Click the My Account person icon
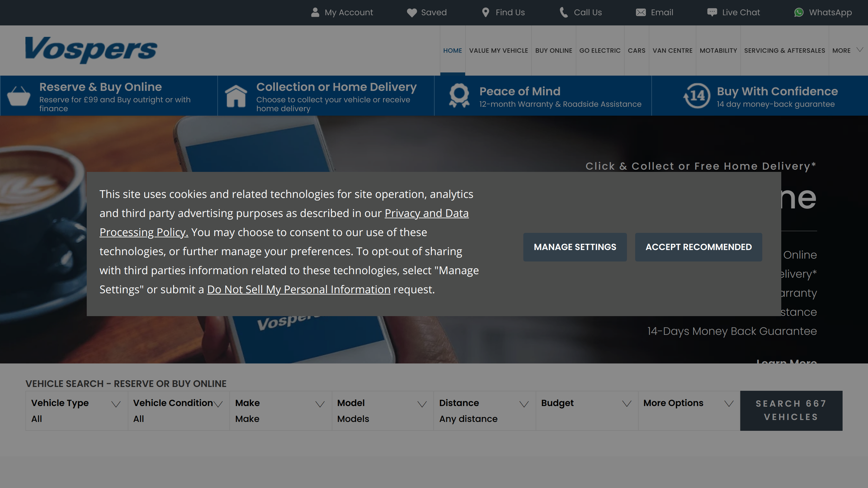 (315, 12)
